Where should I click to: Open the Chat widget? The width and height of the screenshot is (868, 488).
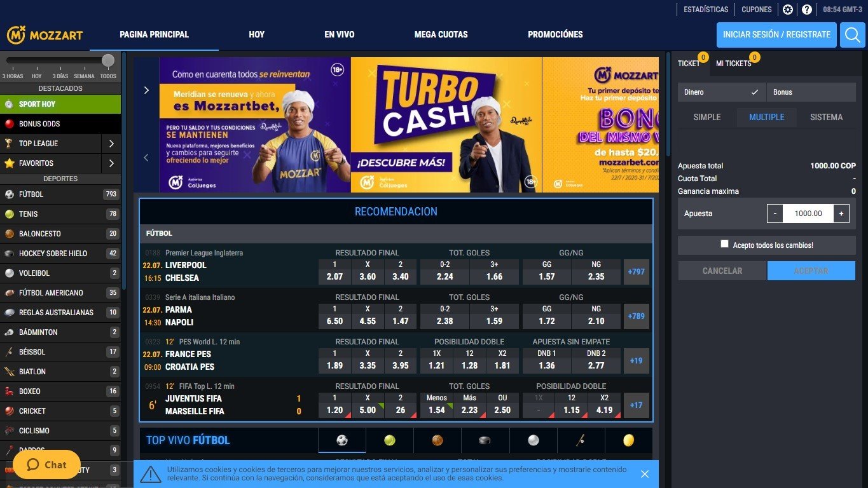click(x=46, y=464)
